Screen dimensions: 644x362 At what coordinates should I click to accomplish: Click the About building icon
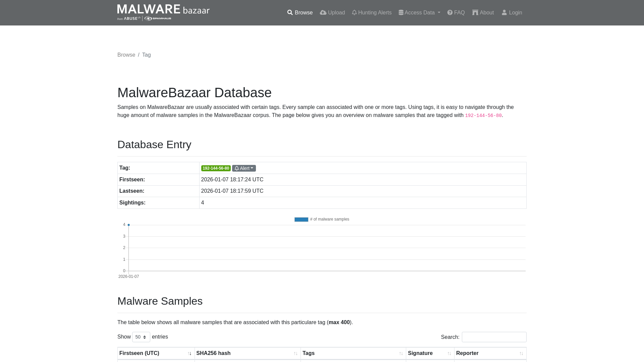pyautogui.click(x=475, y=12)
